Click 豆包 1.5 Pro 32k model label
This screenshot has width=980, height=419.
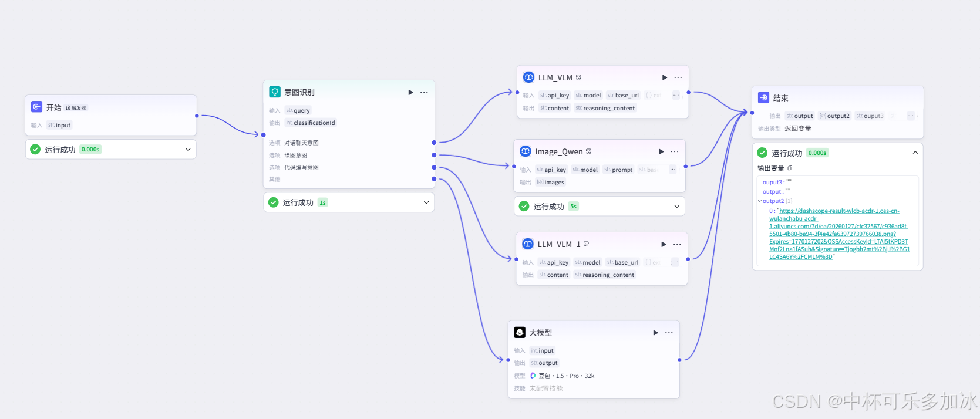pyautogui.click(x=566, y=376)
